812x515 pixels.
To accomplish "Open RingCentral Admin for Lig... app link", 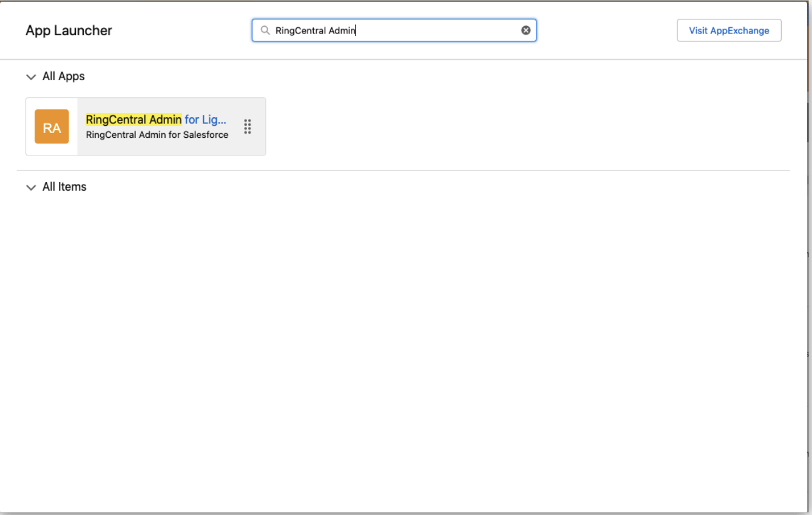I will 156,120.
